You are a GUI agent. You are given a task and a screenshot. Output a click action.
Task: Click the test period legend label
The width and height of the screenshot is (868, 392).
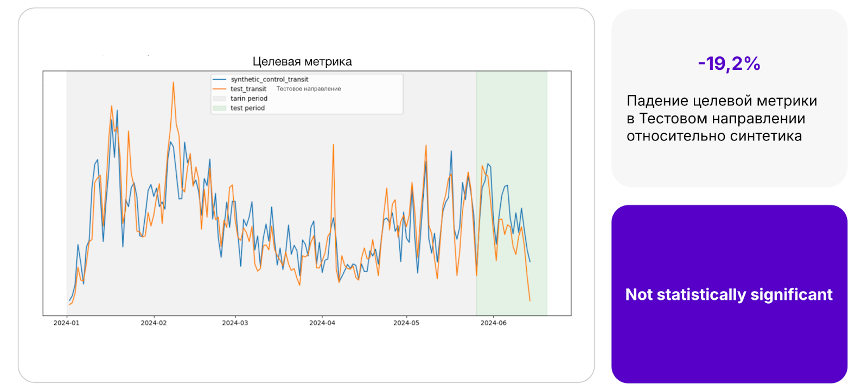247,108
